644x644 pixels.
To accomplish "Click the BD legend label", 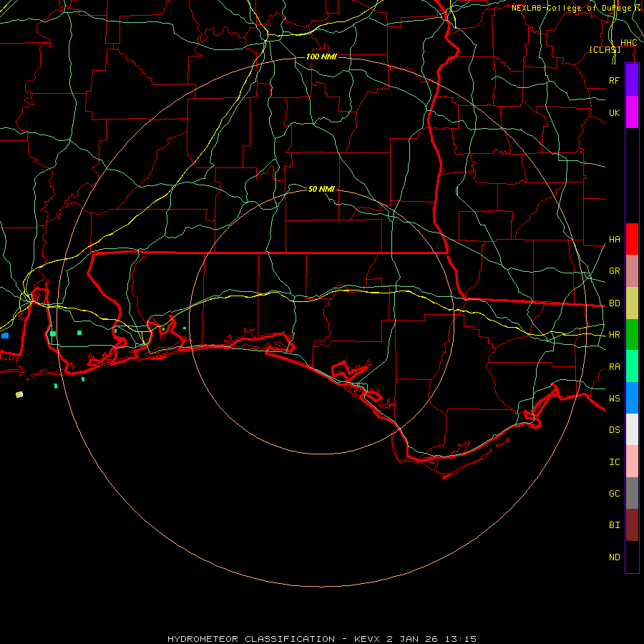I will [614, 303].
